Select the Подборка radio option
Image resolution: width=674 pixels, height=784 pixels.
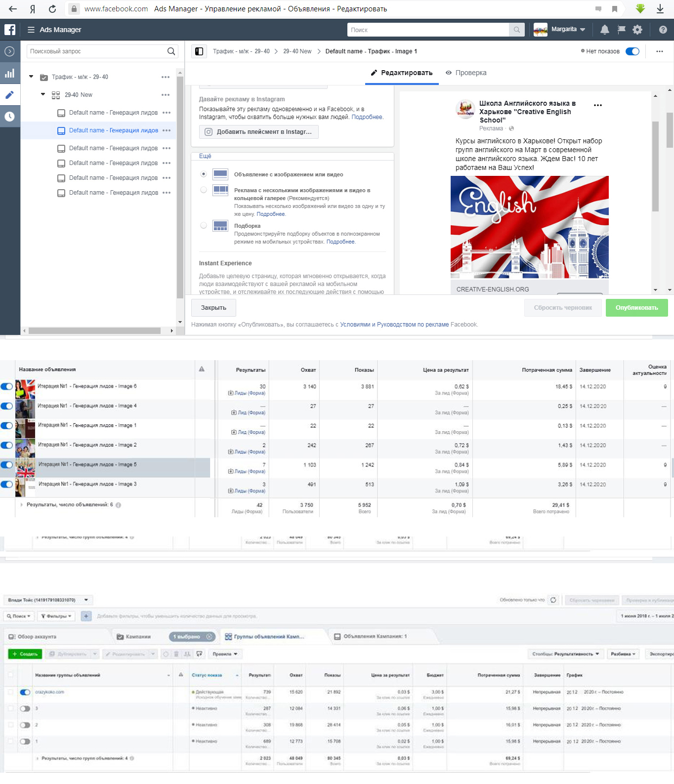click(204, 225)
